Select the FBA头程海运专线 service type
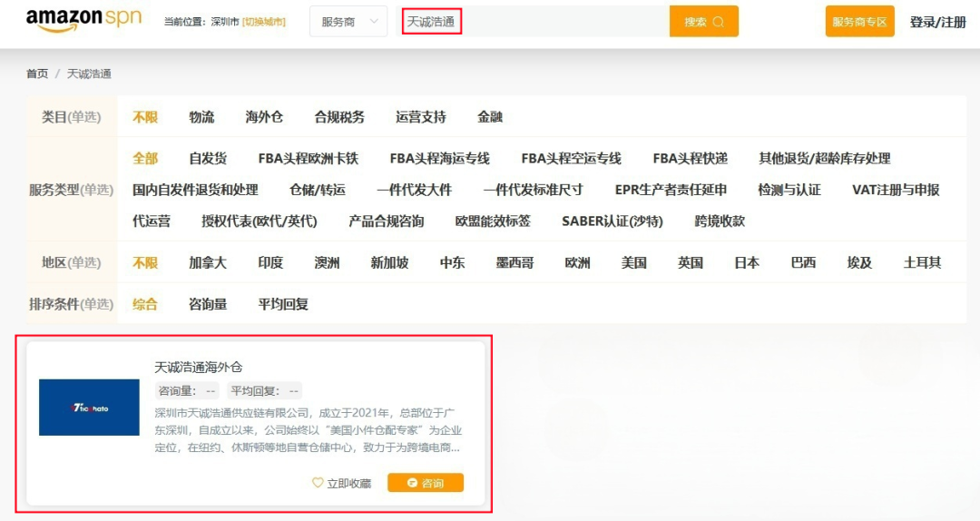 tap(439, 158)
